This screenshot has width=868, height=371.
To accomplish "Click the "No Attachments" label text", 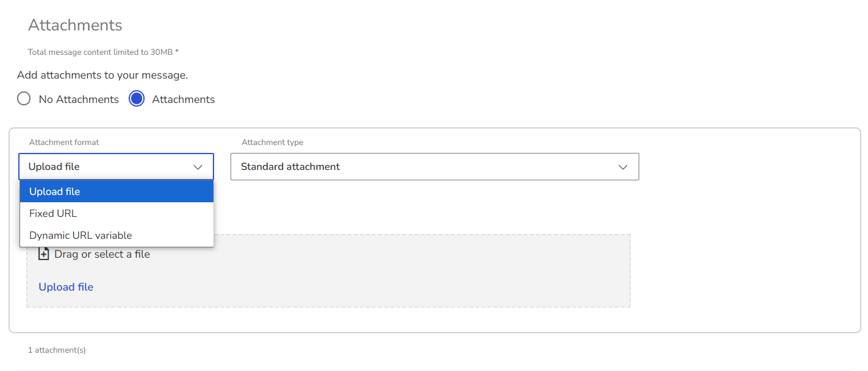I will 79,99.
